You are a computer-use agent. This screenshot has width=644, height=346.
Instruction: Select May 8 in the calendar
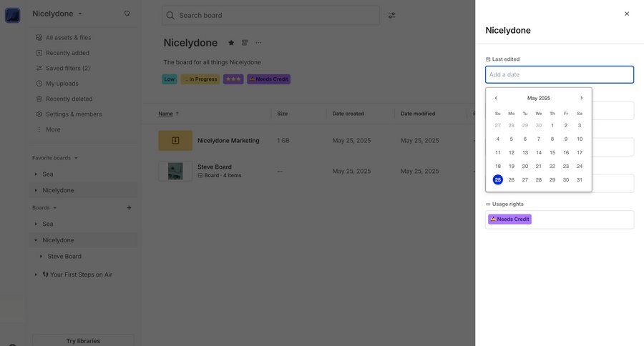(552, 139)
